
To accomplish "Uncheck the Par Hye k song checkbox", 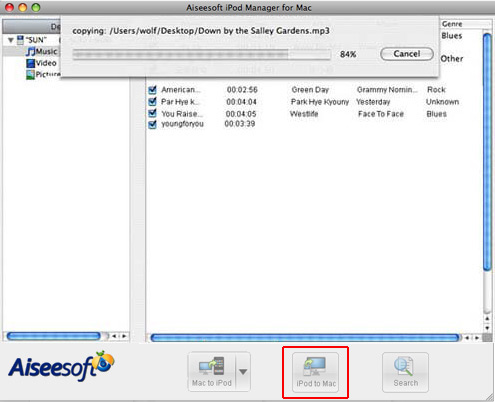I will (x=152, y=102).
